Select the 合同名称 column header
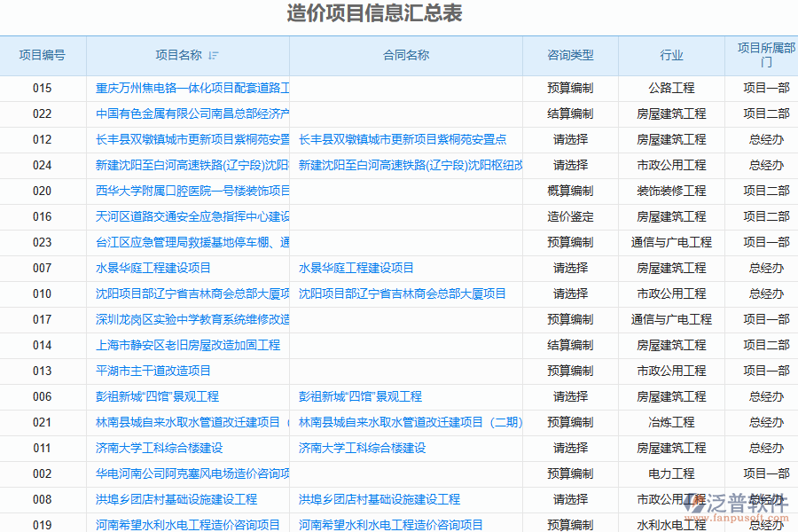The image size is (798, 532). (406, 55)
